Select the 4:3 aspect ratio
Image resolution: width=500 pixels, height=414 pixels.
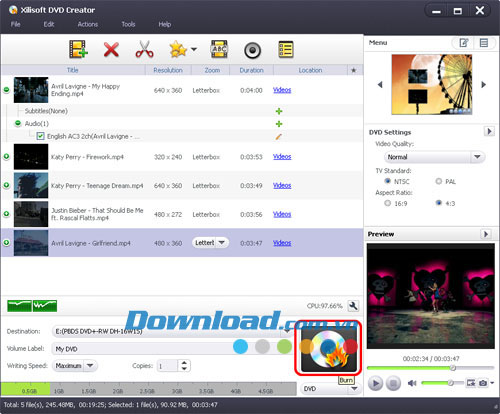click(439, 203)
